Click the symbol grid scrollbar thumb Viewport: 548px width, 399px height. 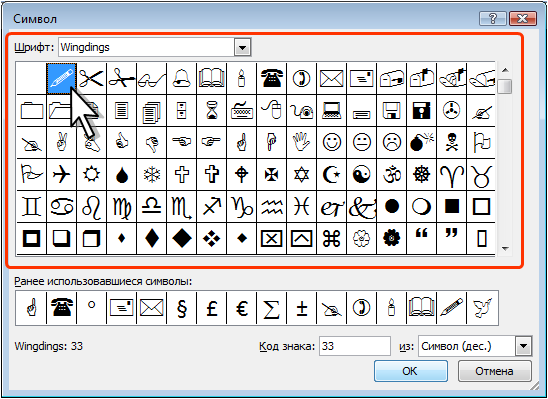[505, 86]
